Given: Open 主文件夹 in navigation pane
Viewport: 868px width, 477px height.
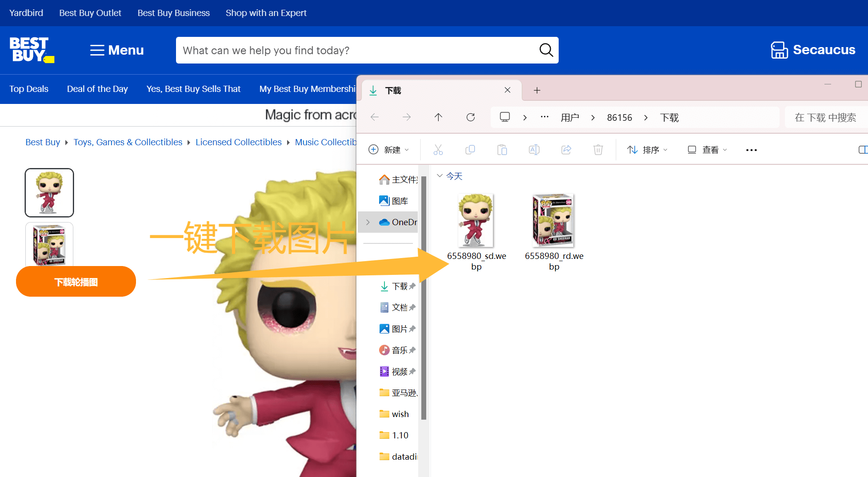Looking at the screenshot, I should click(398, 179).
